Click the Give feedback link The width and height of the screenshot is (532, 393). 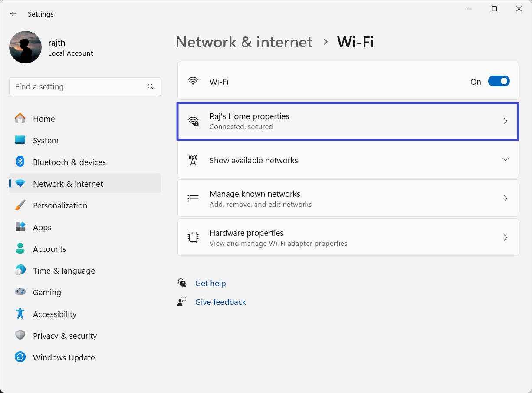(x=220, y=302)
